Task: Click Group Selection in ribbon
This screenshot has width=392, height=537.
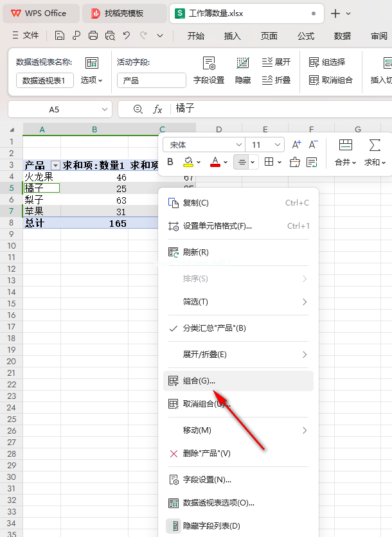Action: tap(327, 62)
